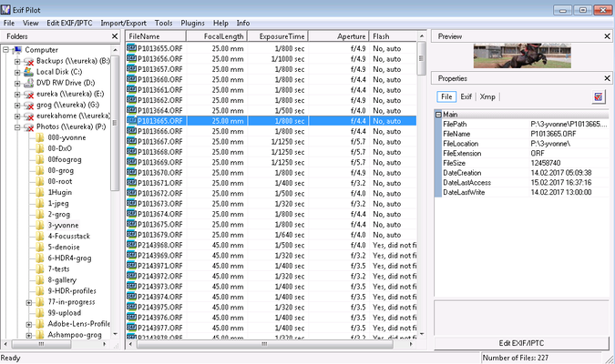615x364 pixels.
Task: Open the Import/Export menu
Action: (x=125, y=22)
